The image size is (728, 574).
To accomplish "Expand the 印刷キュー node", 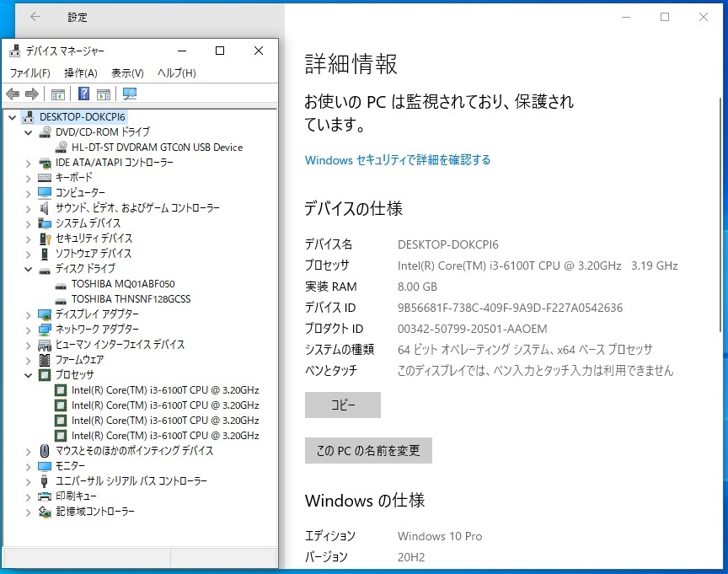I will (29, 497).
